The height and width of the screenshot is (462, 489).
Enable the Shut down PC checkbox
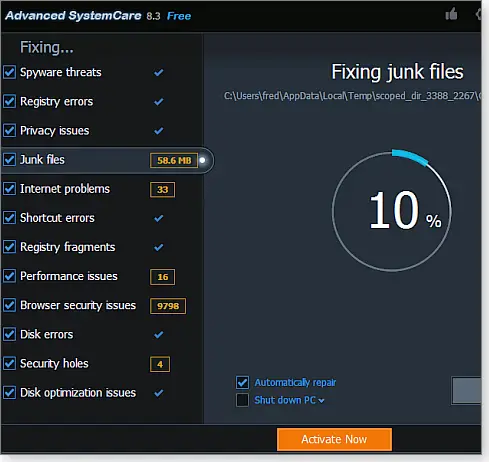tap(242, 400)
